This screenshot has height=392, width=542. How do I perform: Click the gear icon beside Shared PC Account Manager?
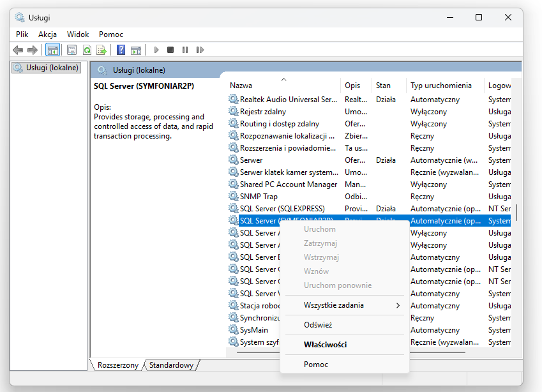click(x=234, y=185)
